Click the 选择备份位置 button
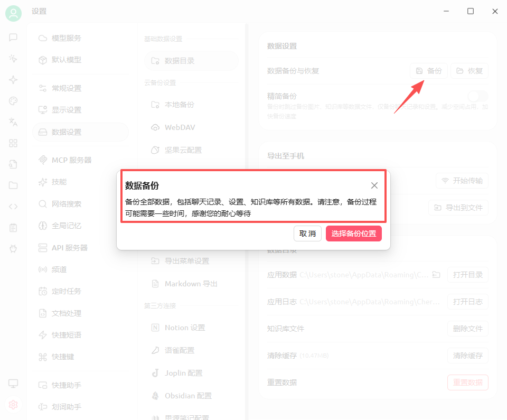Image resolution: width=507 pixels, height=420 pixels. (x=354, y=234)
